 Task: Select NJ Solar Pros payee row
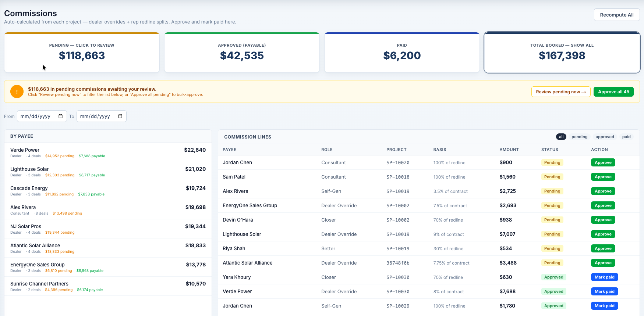(108, 229)
